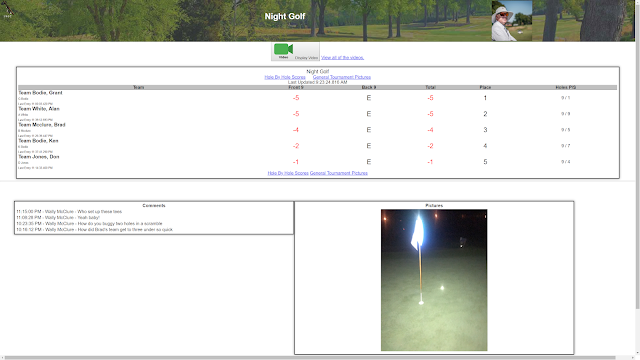Click the golfer logo in the banner corner
This screenshot has width=640, height=360.
pyautogui.click(x=7, y=9)
